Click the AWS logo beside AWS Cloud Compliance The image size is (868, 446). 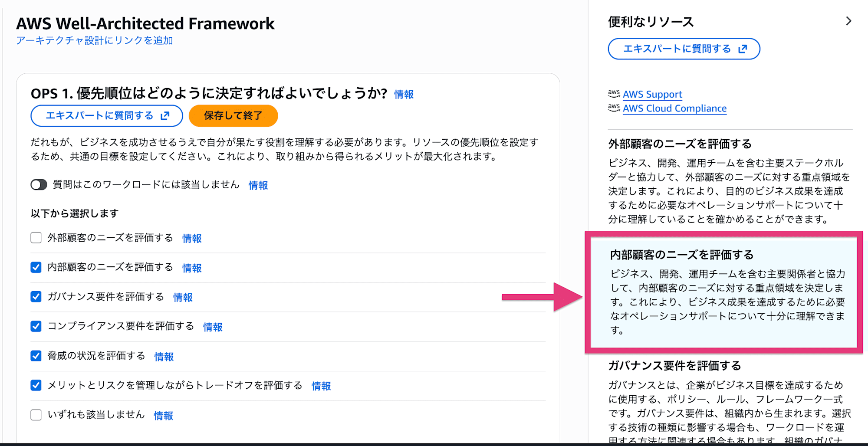click(614, 108)
